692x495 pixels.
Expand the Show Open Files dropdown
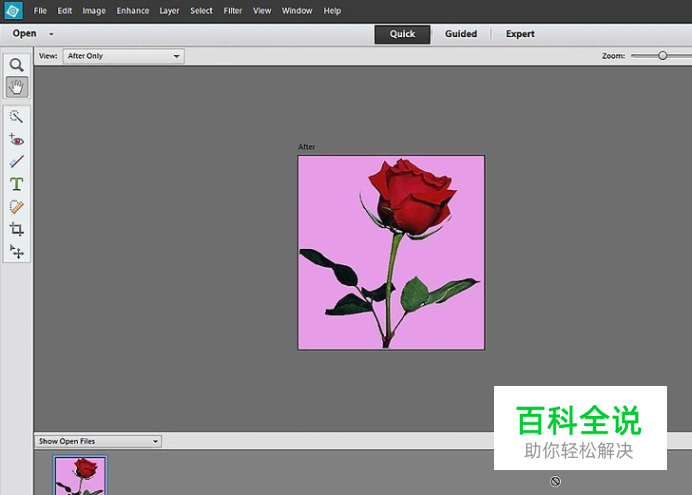[x=98, y=441]
